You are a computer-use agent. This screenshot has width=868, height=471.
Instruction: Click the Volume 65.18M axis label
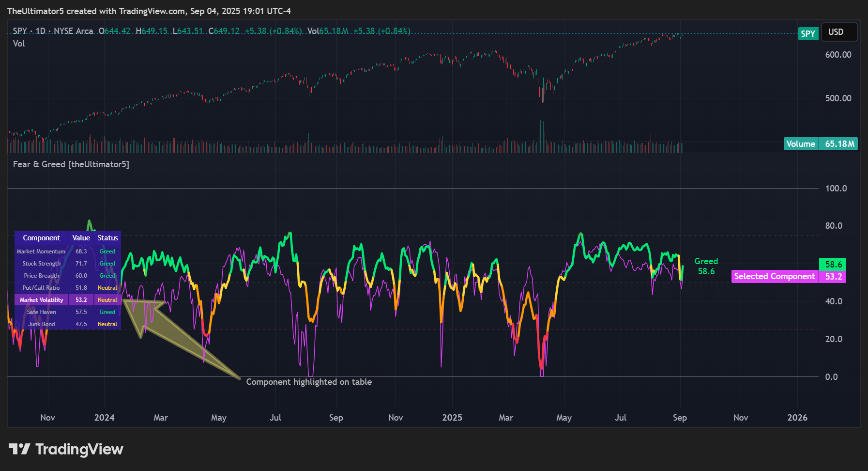pyautogui.click(x=821, y=144)
